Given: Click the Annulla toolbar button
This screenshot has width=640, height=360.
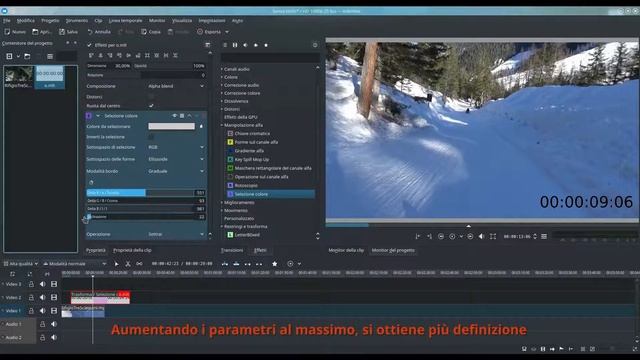Looking at the screenshot, I should [99, 31].
